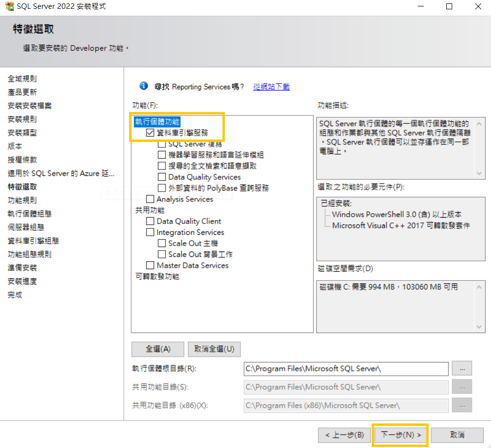The image size is (491, 448).
Task: Maximize the SQL Server setup window
Action: tap(449, 6)
